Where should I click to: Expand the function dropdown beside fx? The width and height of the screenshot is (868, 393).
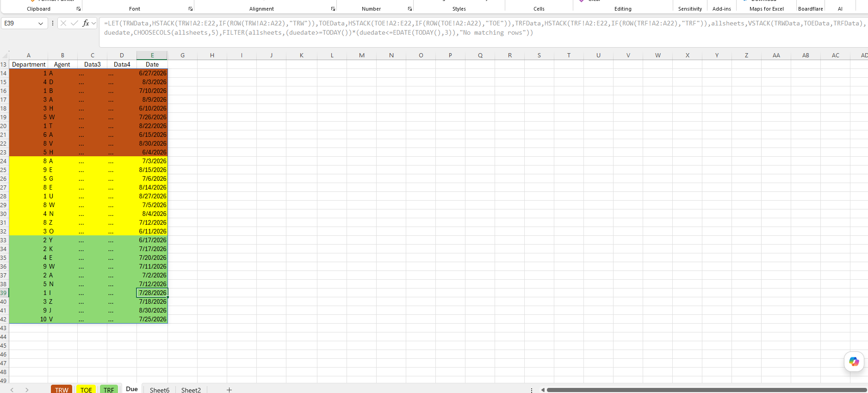pyautogui.click(x=94, y=23)
